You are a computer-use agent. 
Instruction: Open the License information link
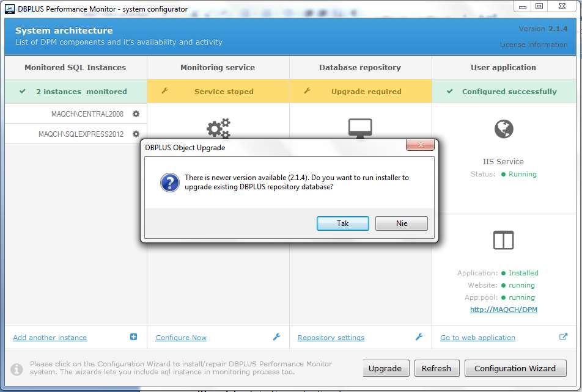(x=533, y=45)
